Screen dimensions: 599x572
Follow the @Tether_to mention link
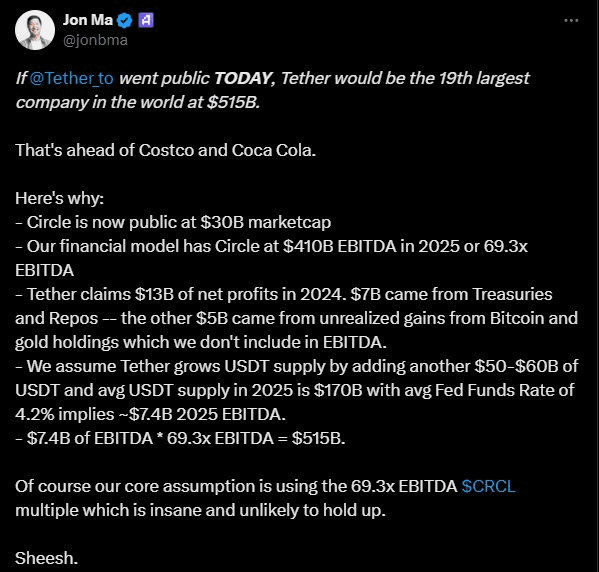[71, 78]
